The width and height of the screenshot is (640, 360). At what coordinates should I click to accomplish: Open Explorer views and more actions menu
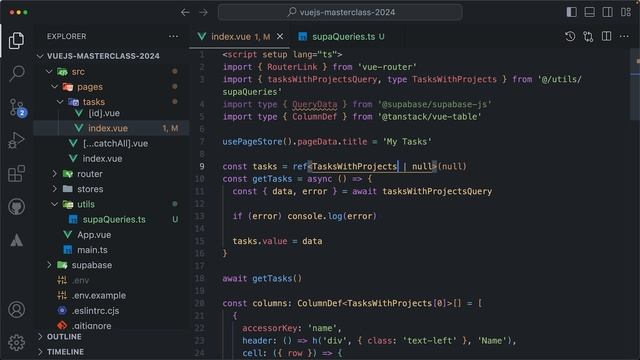tap(173, 36)
